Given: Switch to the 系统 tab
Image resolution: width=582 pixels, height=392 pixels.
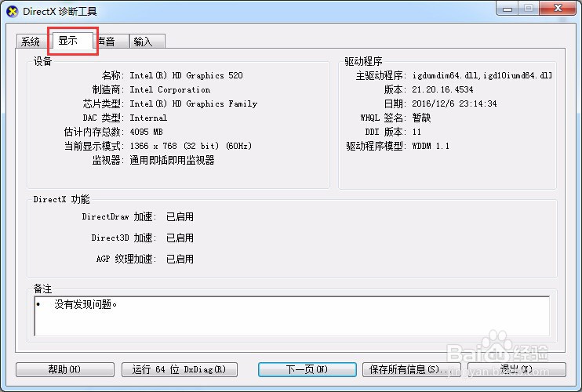Looking at the screenshot, I should pyautogui.click(x=31, y=42).
